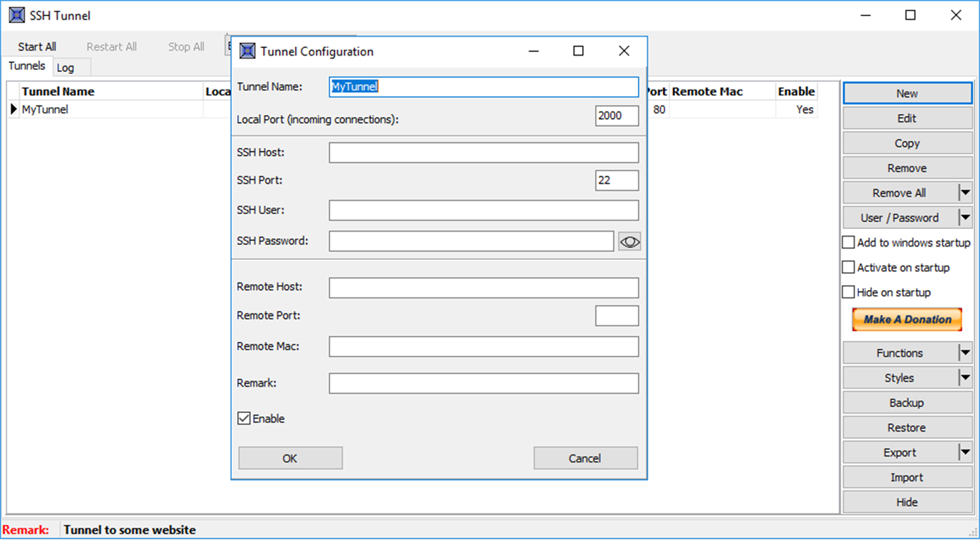Click the User / Password button
The width and height of the screenshot is (980, 541).
tap(900, 218)
